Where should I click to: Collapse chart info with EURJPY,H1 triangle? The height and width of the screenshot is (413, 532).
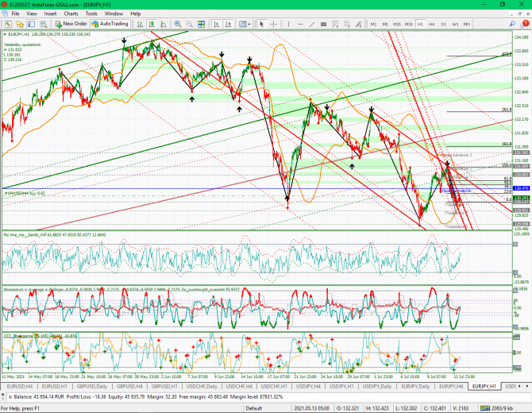[5, 34]
